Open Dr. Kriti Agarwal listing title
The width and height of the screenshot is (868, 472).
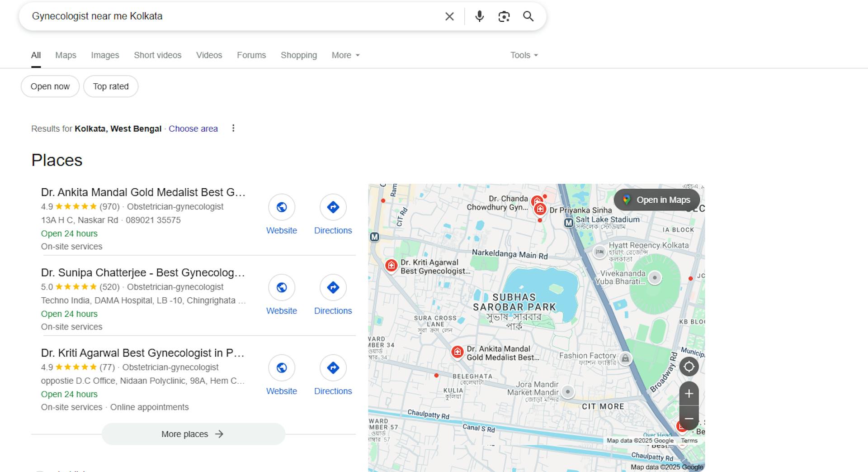(x=143, y=353)
